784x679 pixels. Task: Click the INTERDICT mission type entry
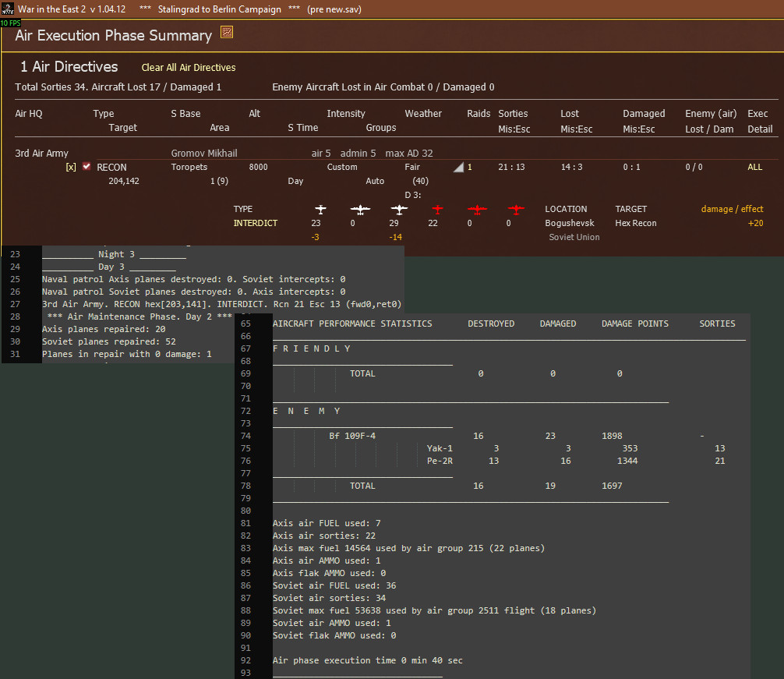[x=256, y=223]
